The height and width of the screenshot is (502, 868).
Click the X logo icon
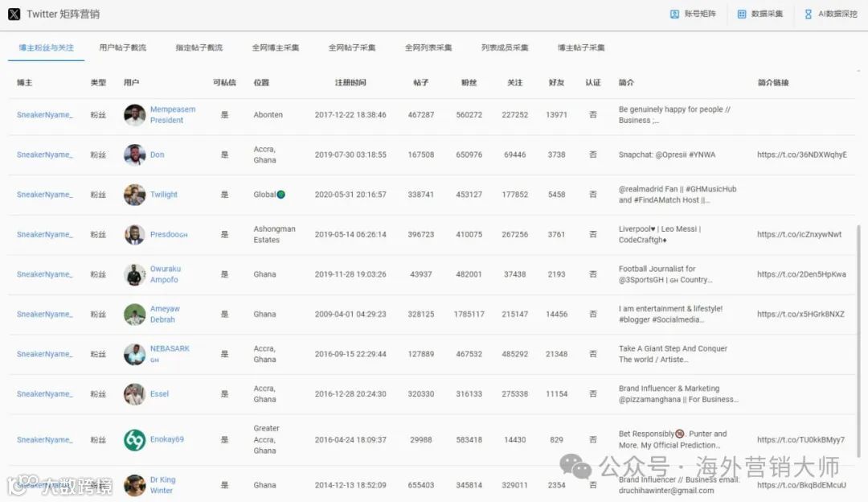tap(14, 14)
